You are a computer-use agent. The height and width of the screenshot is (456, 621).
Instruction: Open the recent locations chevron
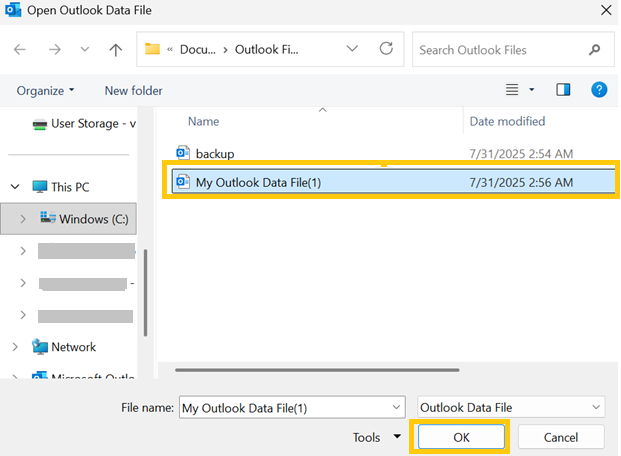coord(85,50)
